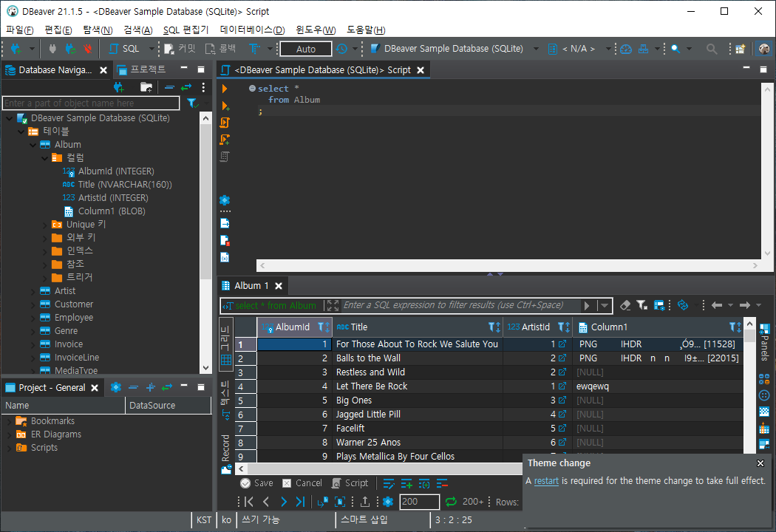776x532 pixels.
Task: Execute the SQL statement with the orange play icon
Action: 225,88
